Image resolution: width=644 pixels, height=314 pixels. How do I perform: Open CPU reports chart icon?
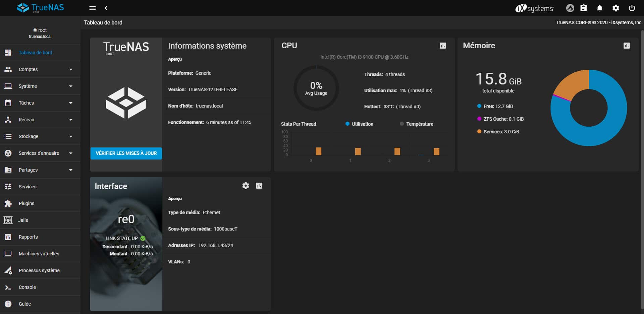(x=443, y=46)
